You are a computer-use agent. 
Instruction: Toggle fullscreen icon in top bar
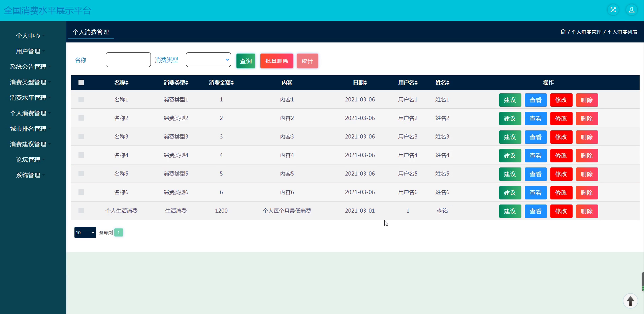(613, 10)
